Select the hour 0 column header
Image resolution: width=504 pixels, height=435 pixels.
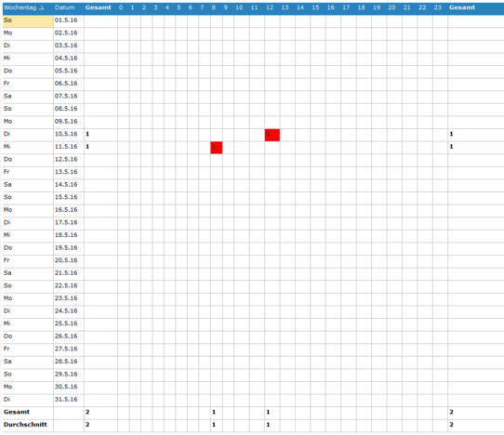121,7
